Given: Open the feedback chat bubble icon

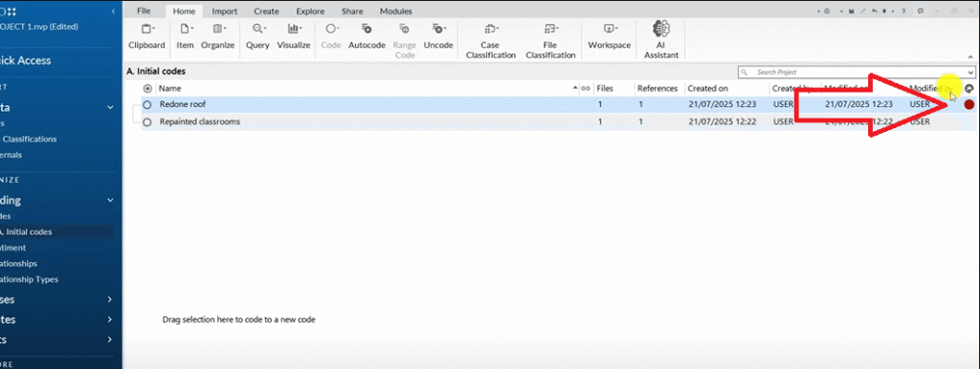Looking at the screenshot, I should [x=921, y=11].
